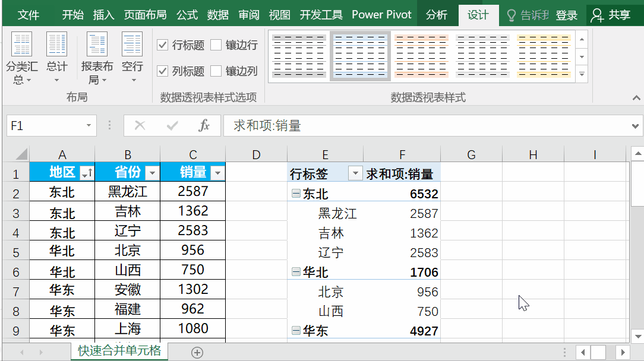
Task: Click the 告诉我 lightbulb search icon
Action: point(512,15)
